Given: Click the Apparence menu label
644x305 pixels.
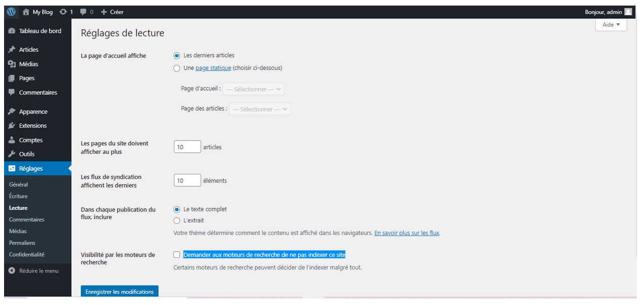Looking at the screenshot, I should click(x=33, y=111).
